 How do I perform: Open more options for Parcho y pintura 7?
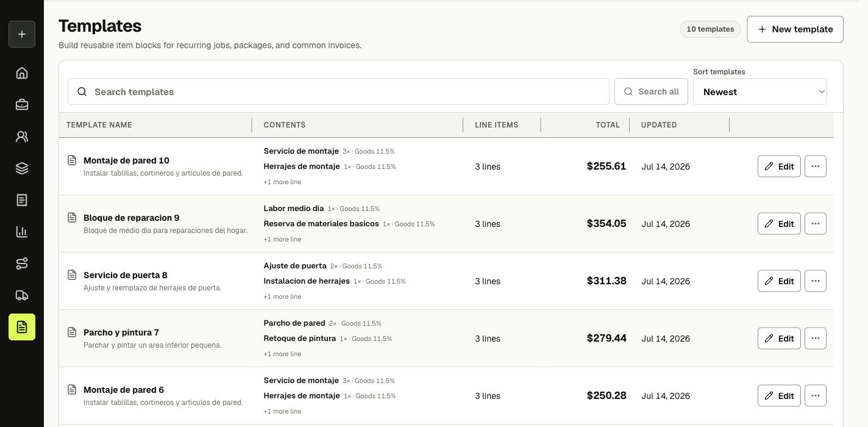(816, 338)
